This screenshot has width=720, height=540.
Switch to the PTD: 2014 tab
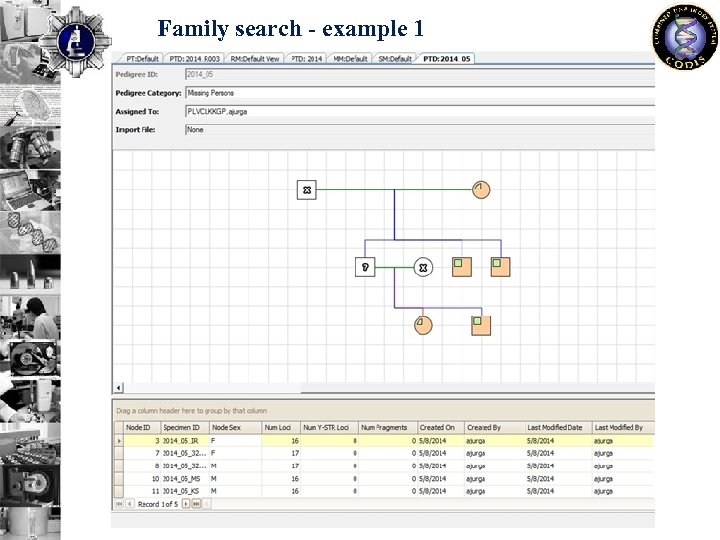coord(306,59)
